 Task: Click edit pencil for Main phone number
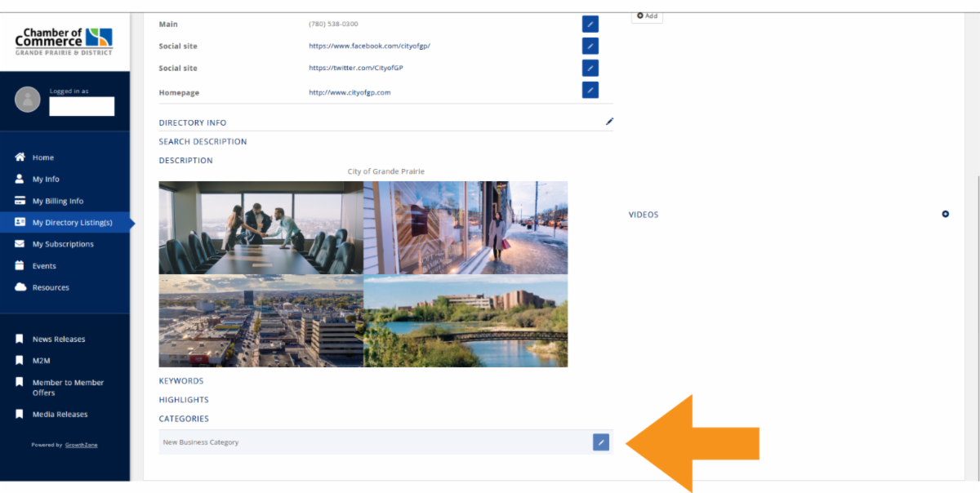590,24
